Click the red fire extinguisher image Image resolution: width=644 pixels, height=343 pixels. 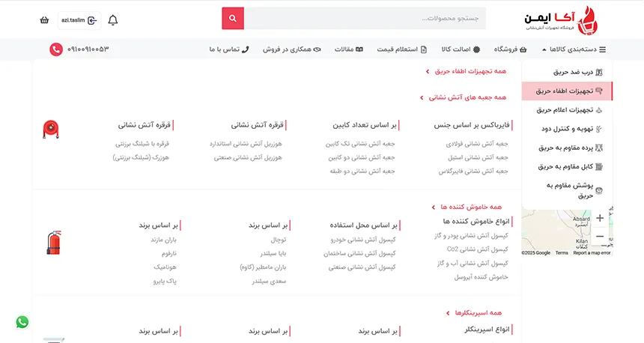coord(53,242)
